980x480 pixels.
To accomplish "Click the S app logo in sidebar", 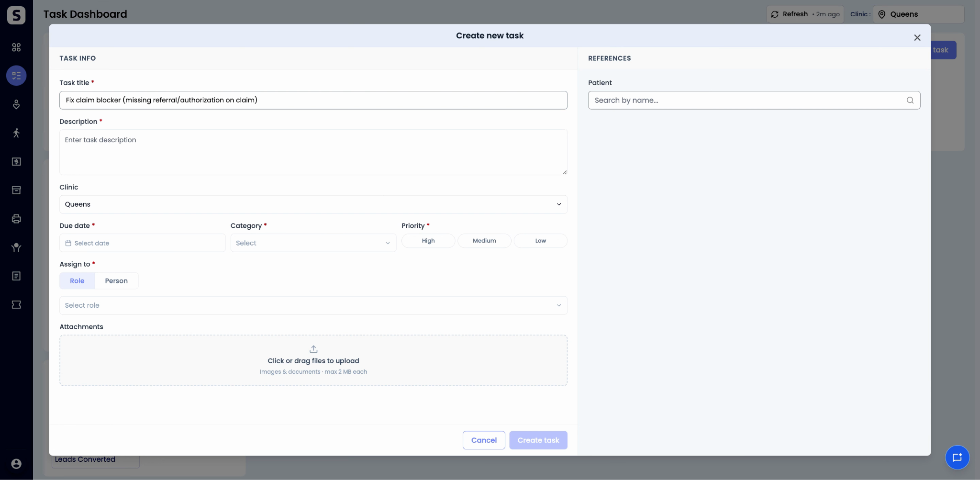I will 16,15.
